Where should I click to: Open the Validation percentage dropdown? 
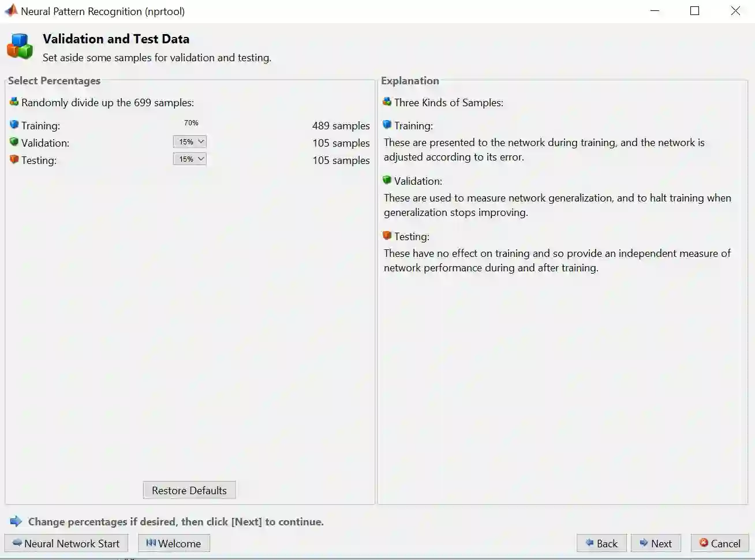[x=190, y=141]
